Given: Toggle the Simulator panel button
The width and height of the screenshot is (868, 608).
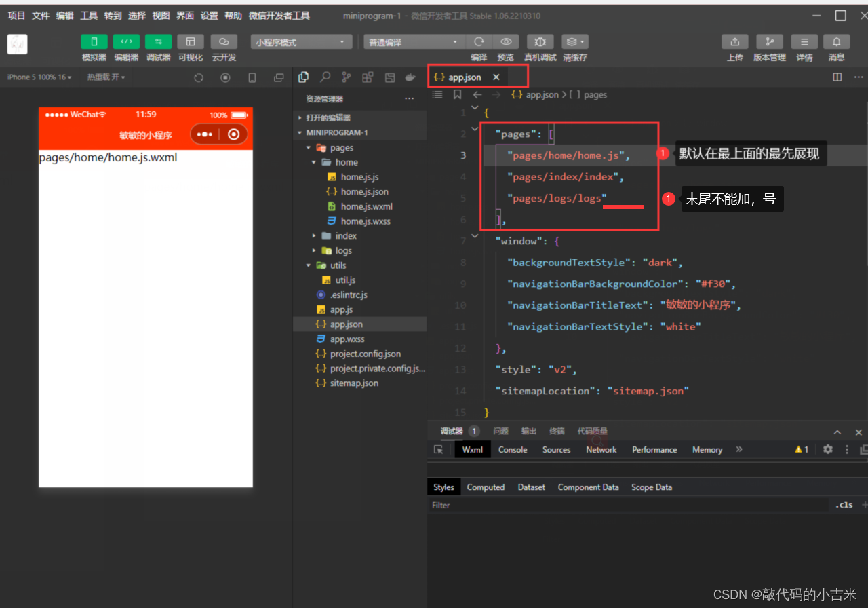Looking at the screenshot, I should (94, 42).
